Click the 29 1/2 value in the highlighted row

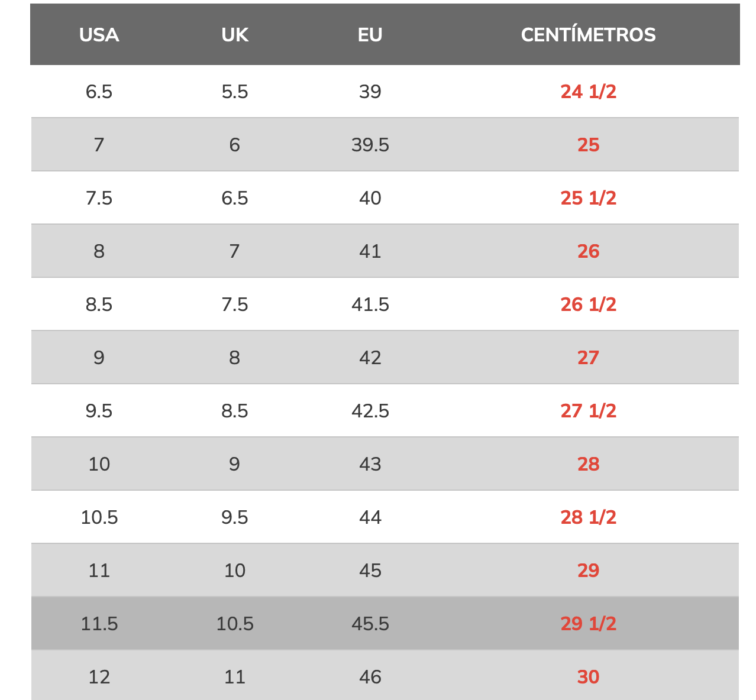point(588,624)
